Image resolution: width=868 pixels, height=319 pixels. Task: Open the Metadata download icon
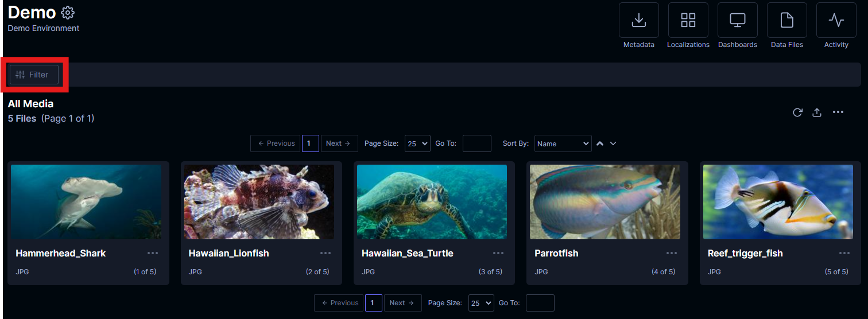click(x=638, y=20)
